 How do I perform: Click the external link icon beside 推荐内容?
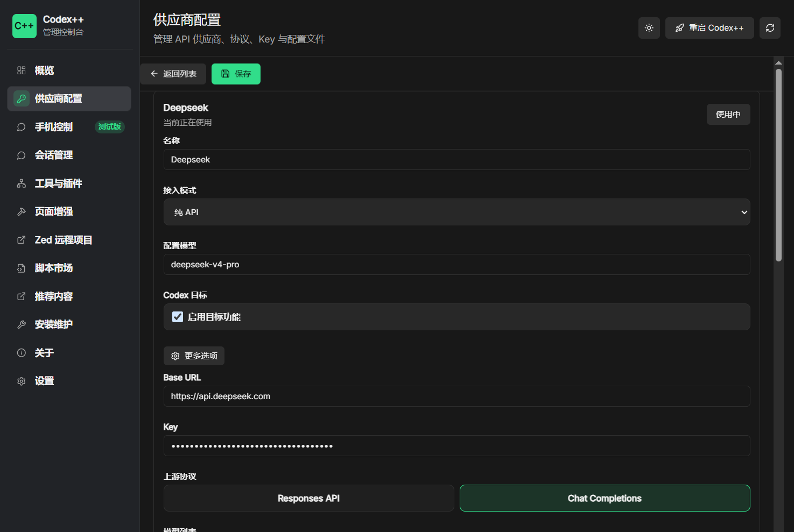pos(22,296)
